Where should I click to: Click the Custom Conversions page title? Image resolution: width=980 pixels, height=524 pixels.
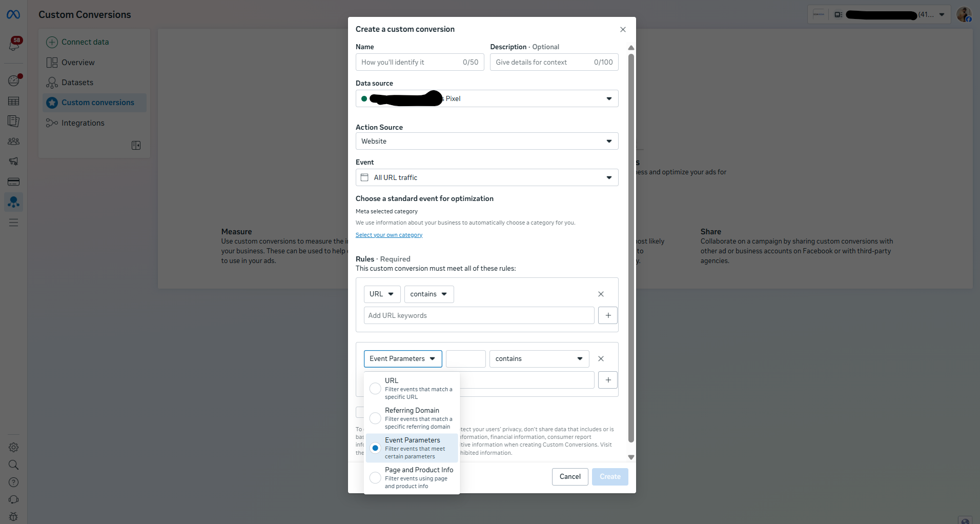[x=85, y=15]
